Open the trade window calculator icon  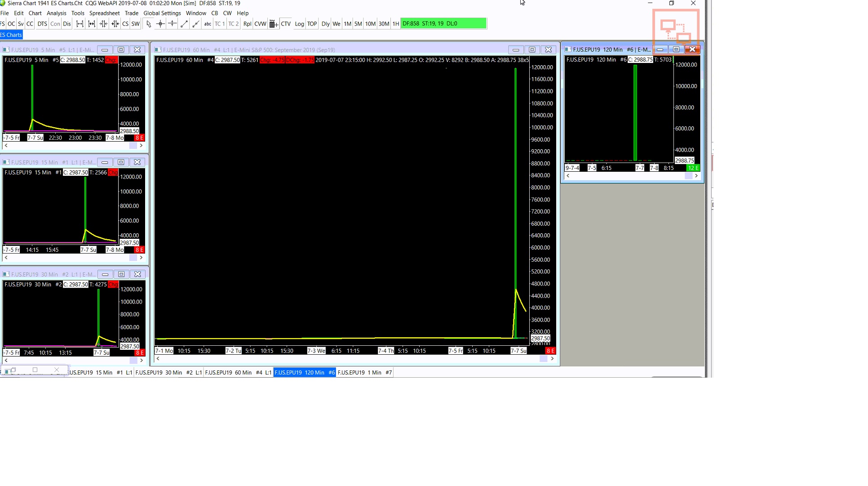click(x=273, y=24)
